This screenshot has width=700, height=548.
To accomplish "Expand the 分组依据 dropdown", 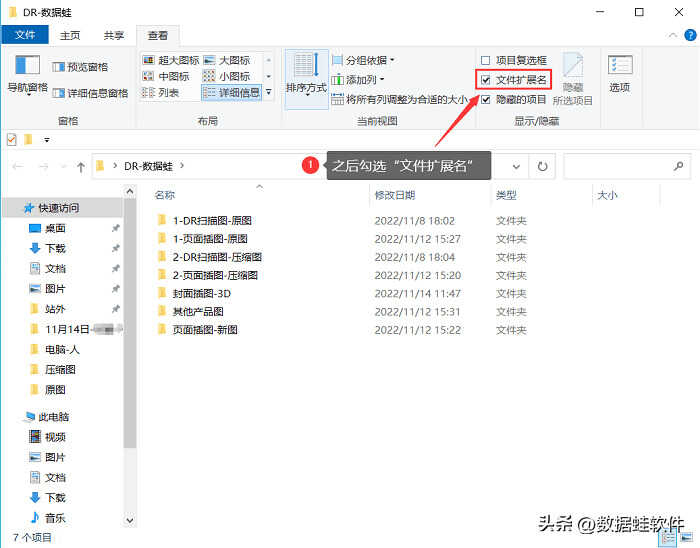I will click(x=367, y=60).
